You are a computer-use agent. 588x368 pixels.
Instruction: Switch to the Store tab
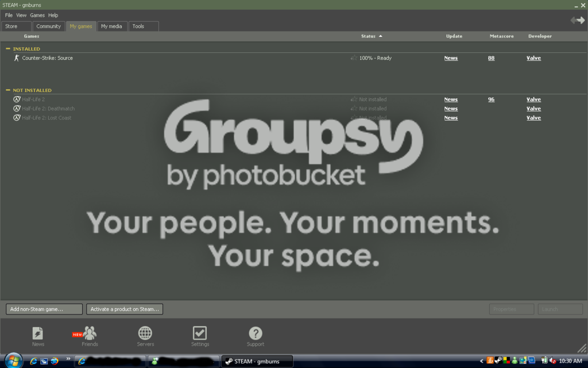click(16, 26)
